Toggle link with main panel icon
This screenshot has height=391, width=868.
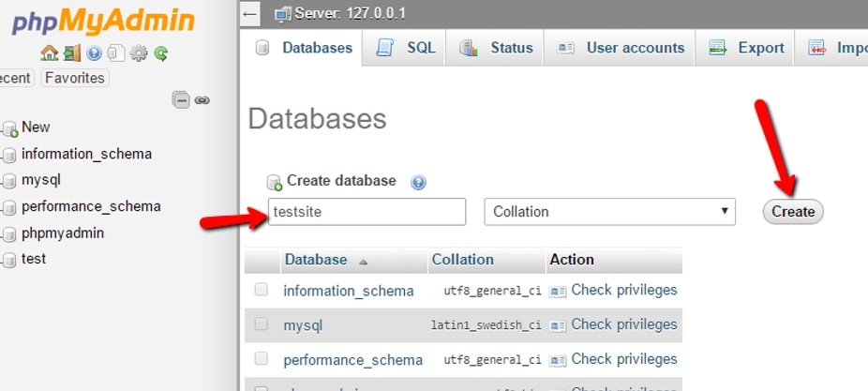pyautogui.click(x=202, y=100)
